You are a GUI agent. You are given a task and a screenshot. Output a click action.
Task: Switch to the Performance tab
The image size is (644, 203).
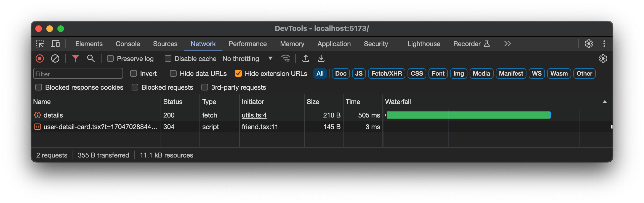tap(248, 44)
